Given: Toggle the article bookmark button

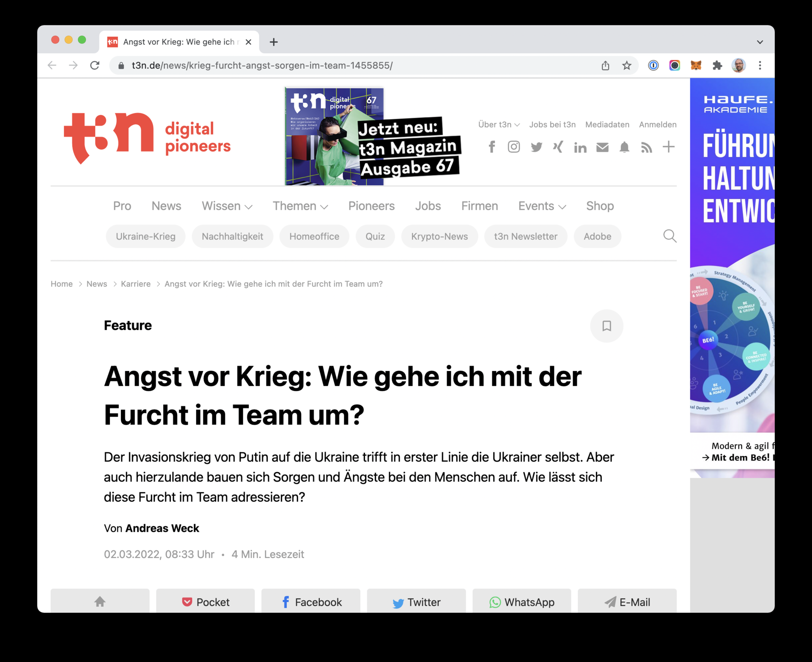Looking at the screenshot, I should (x=606, y=326).
